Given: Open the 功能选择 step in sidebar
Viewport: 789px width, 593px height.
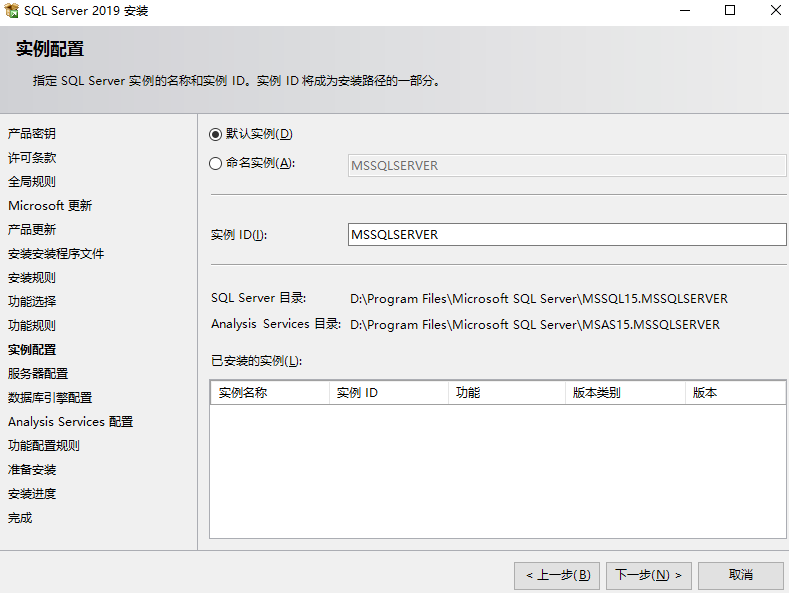Looking at the screenshot, I should [x=32, y=302].
